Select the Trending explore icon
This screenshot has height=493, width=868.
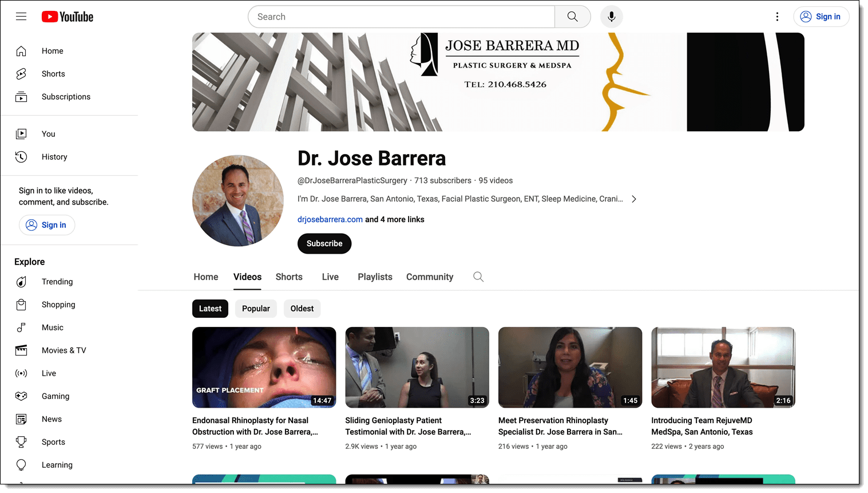[21, 281]
